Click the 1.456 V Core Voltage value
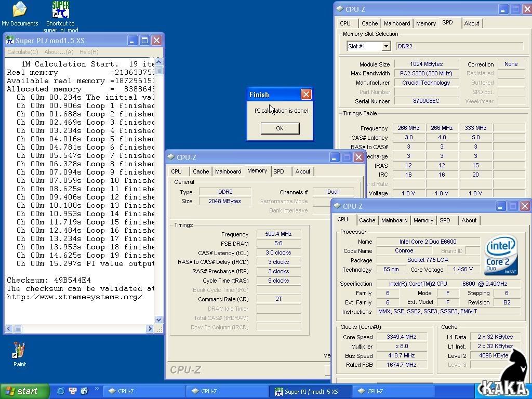The image size is (532, 399). coord(463,269)
